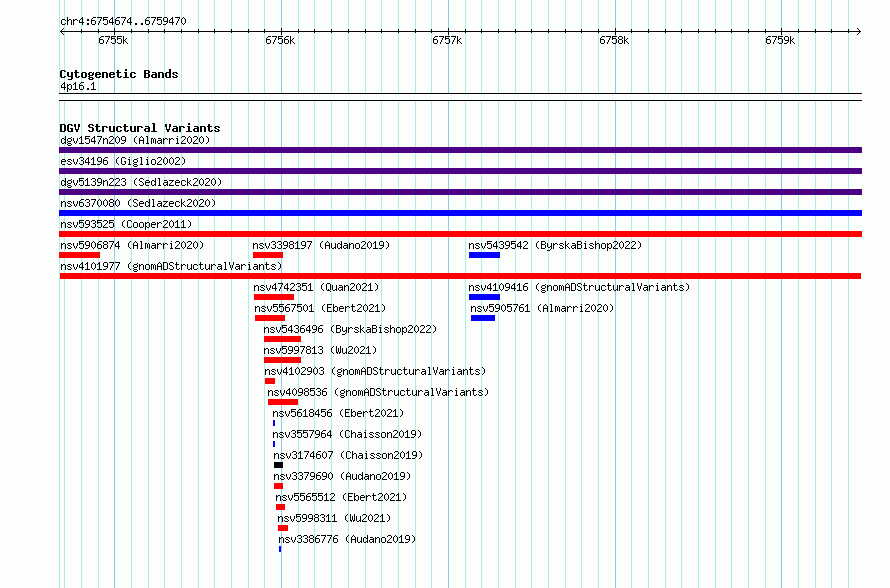
Task: Click the red bar under nsv3379690
Action: pos(278,486)
